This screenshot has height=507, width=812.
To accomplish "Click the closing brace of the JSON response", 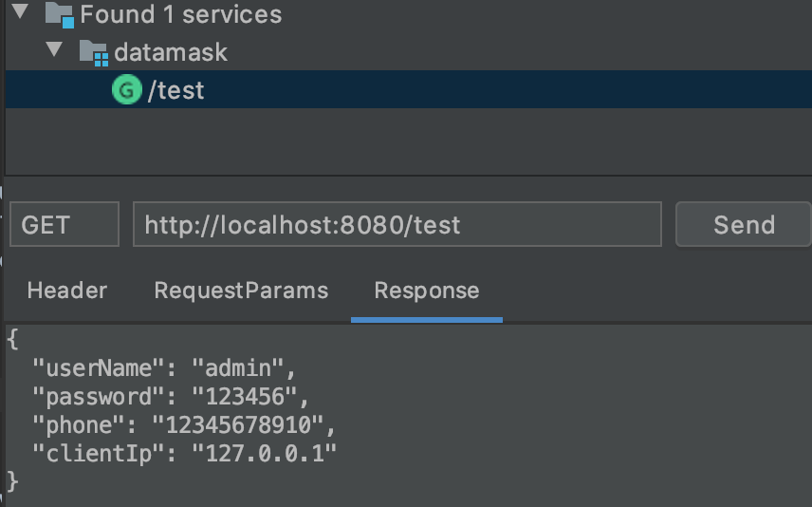I will pos(11,481).
